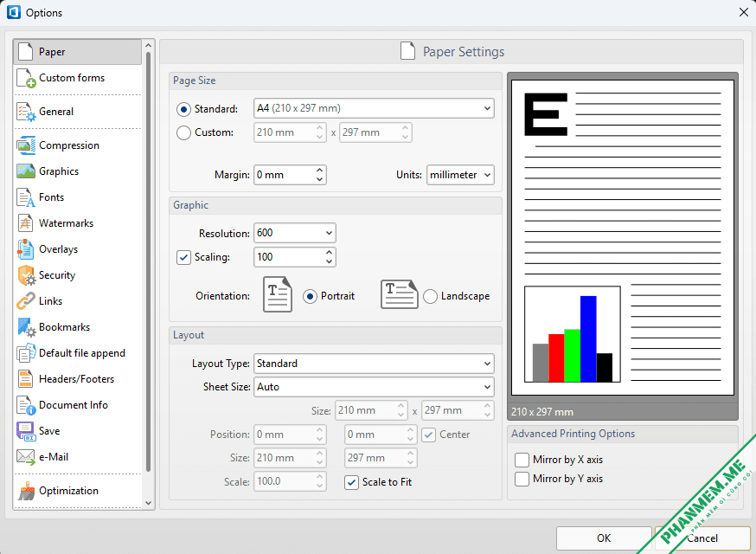
Task: Click the Graphics picture icon
Action: (26, 171)
